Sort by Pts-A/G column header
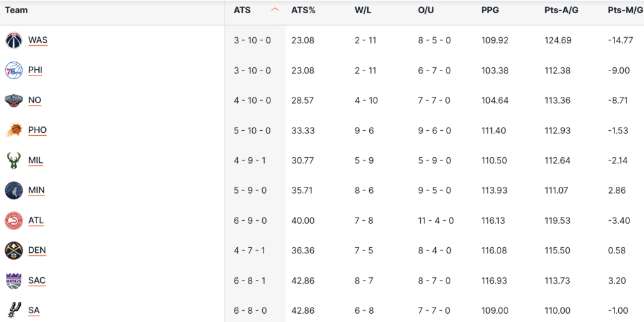Viewport: 644px width, 322px height. coord(558,10)
